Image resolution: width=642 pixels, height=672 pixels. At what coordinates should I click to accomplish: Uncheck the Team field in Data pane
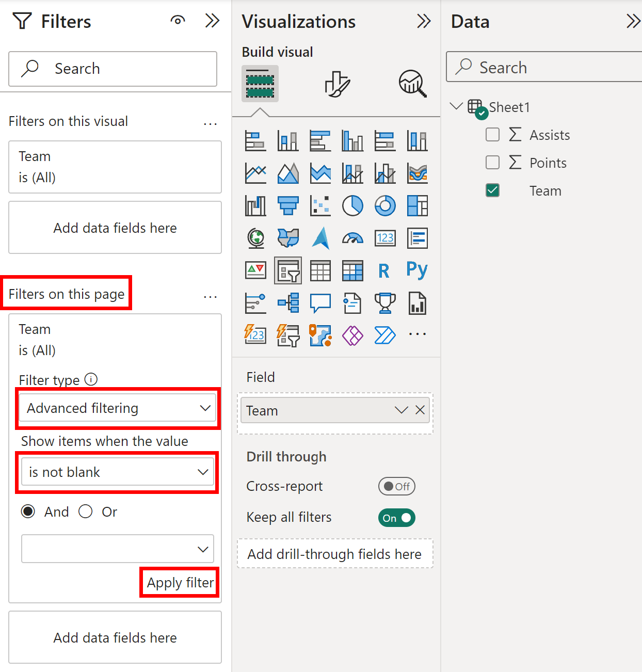[x=492, y=190]
